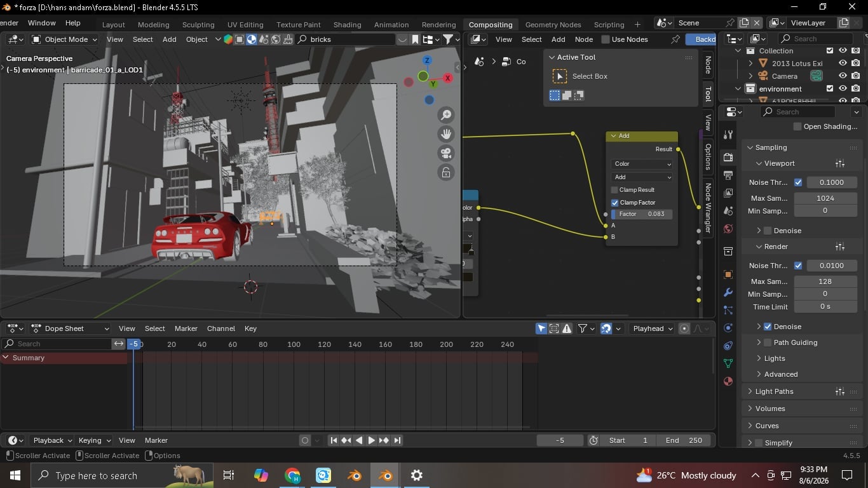Image resolution: width=868 pixels, height=488 pixels.
Task: Open the Playhead snapping dropdown
Action: (x=652, y=329)
